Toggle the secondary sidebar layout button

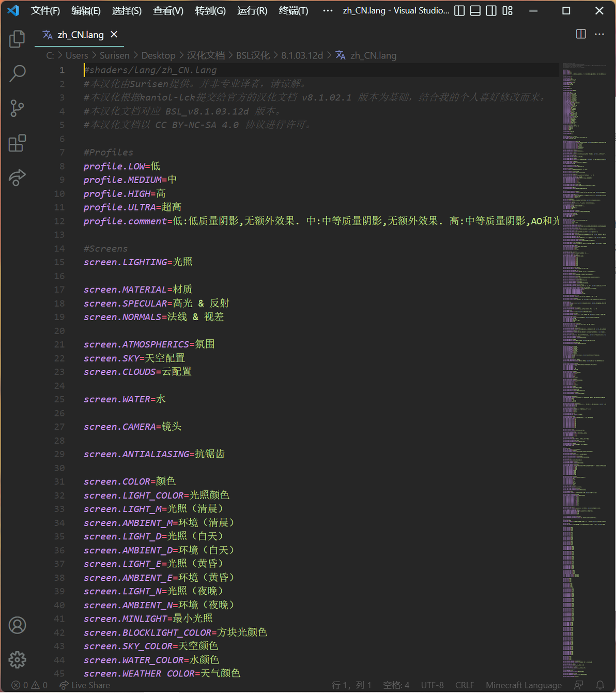[491, 11]
